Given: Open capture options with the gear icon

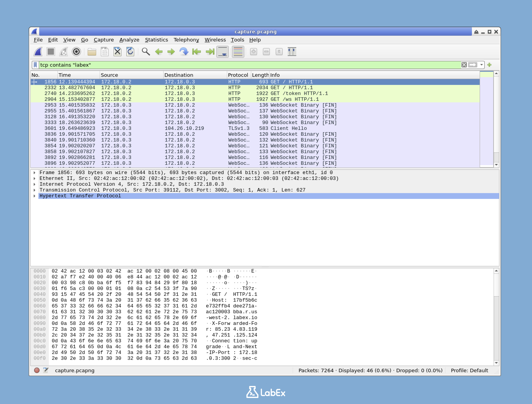Looking at the screenshot, I should [76, 51].
